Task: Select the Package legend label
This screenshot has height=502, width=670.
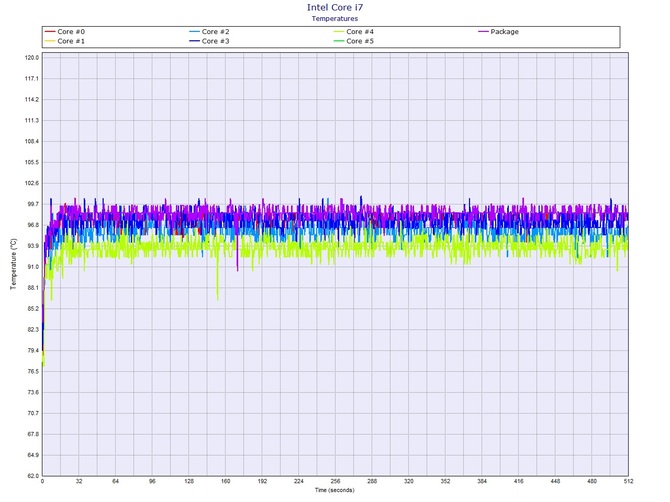Action: tap(505, 32)
